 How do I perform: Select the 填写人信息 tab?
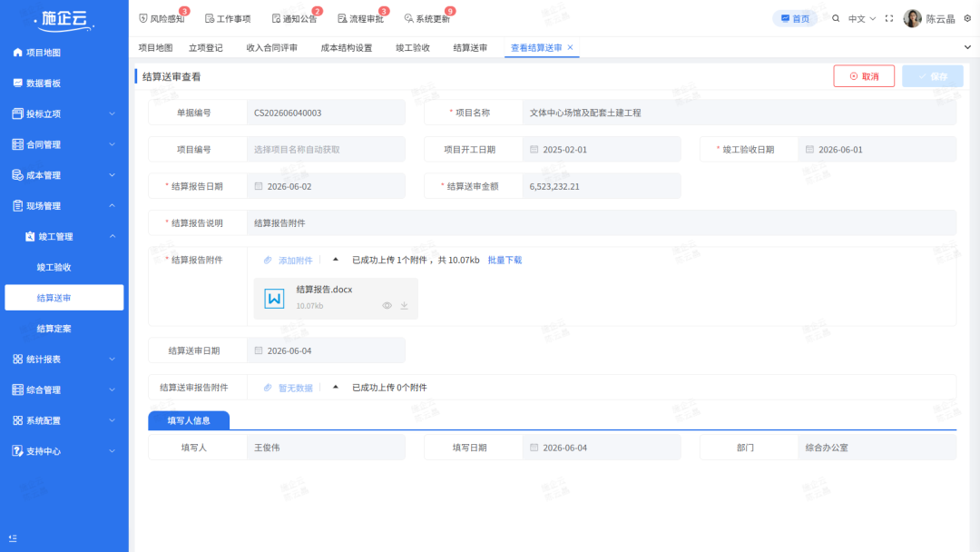click(189, 420)
